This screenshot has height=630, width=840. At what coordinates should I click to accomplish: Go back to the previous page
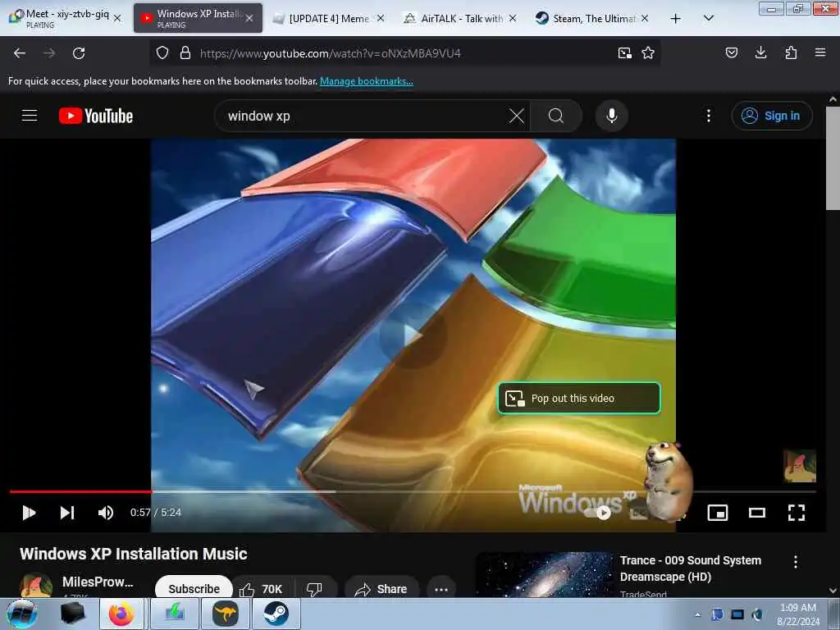[x=20, y=53]
